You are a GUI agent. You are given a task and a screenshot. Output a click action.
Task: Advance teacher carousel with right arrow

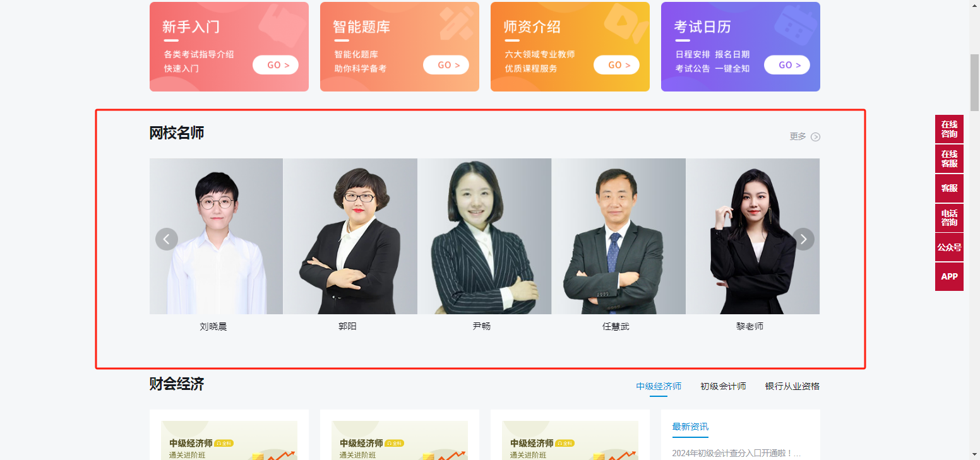point(803,239)
